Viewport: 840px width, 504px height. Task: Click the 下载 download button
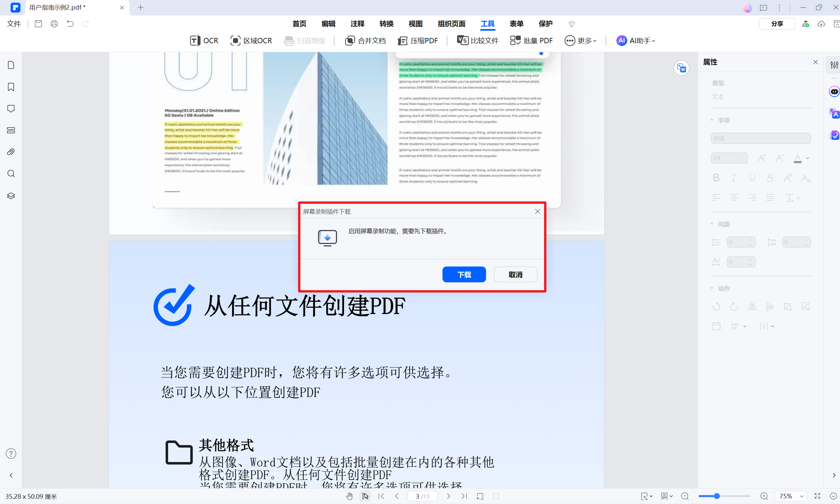pyautogui.click(x=464, y=274)
